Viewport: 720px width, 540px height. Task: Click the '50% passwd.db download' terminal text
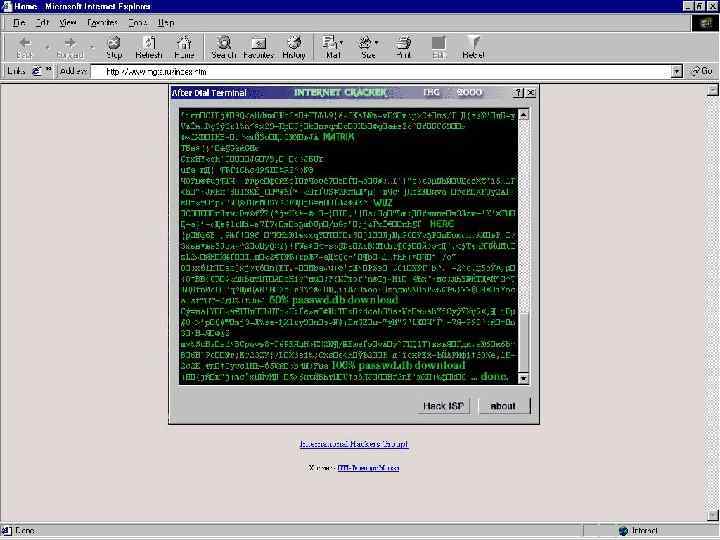pos(333,300)
